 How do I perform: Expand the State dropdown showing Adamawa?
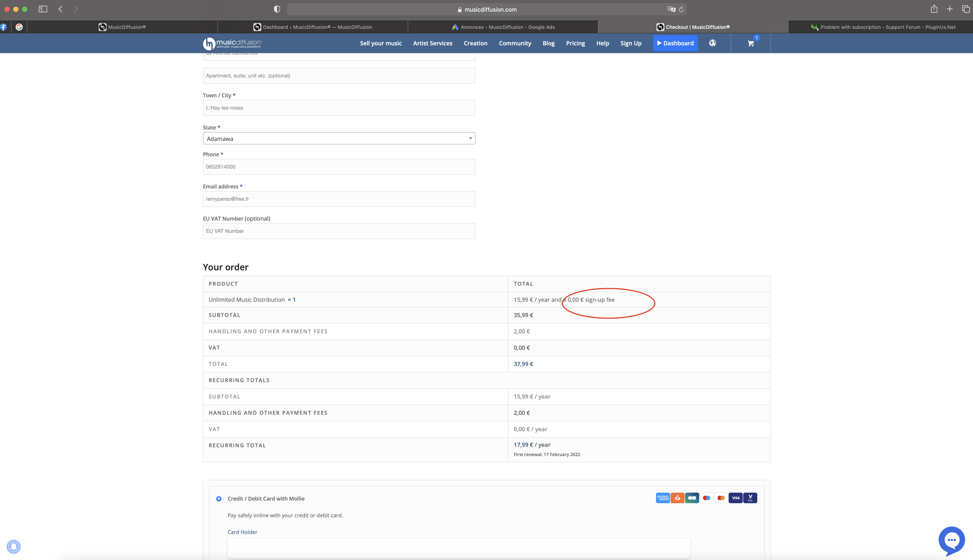click(339, 138)
